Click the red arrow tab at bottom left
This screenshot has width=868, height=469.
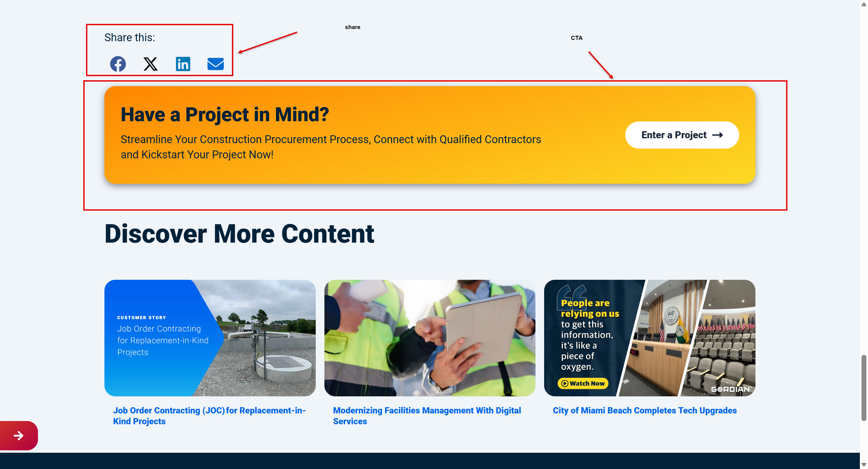(18, 435)
